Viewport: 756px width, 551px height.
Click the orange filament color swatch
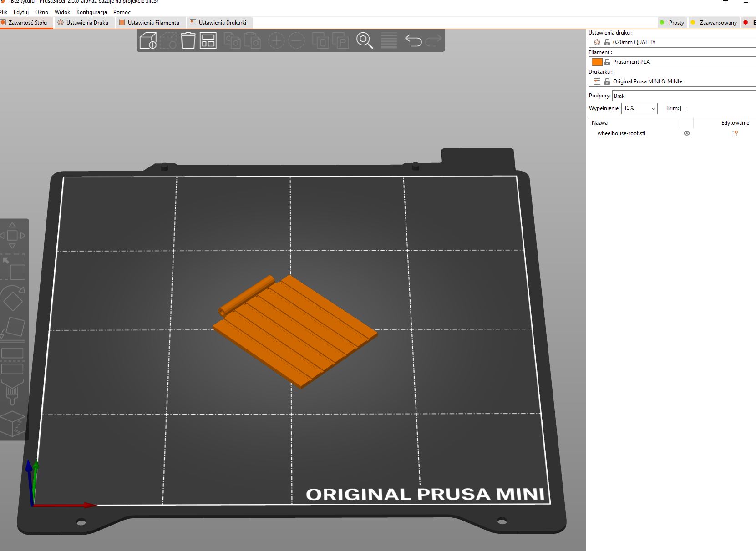click(597, 61)
